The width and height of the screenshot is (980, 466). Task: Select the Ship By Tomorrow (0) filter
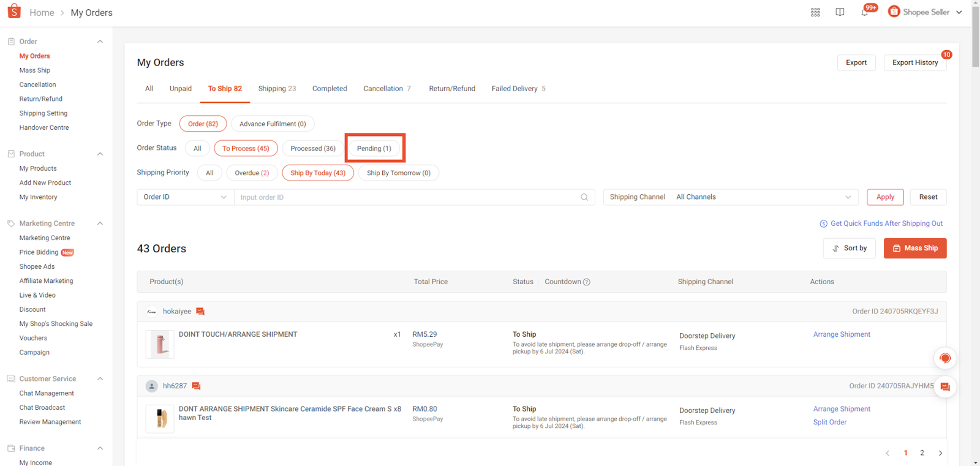[399, 173]
